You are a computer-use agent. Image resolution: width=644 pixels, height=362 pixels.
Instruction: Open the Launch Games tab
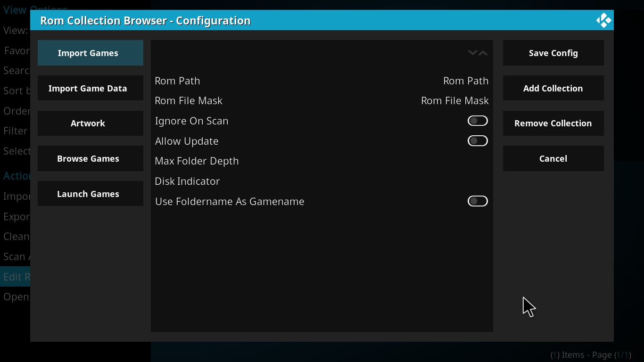91,194
